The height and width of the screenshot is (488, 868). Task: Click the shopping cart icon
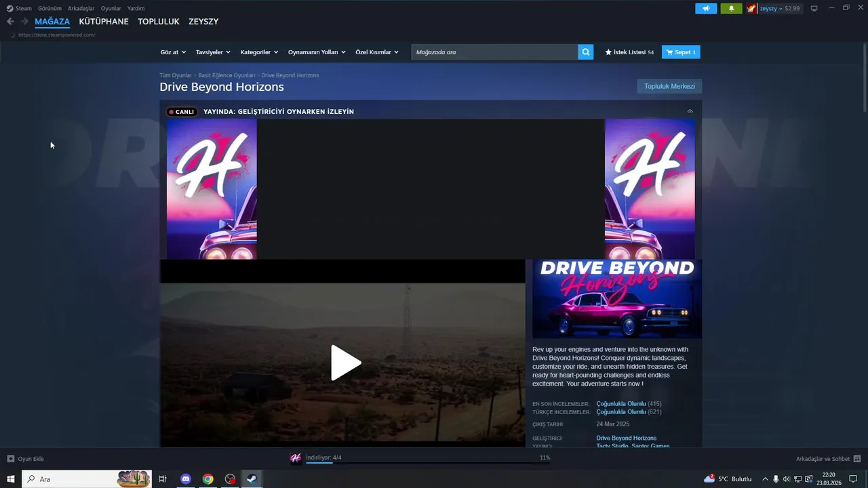(x=669, y=52)
